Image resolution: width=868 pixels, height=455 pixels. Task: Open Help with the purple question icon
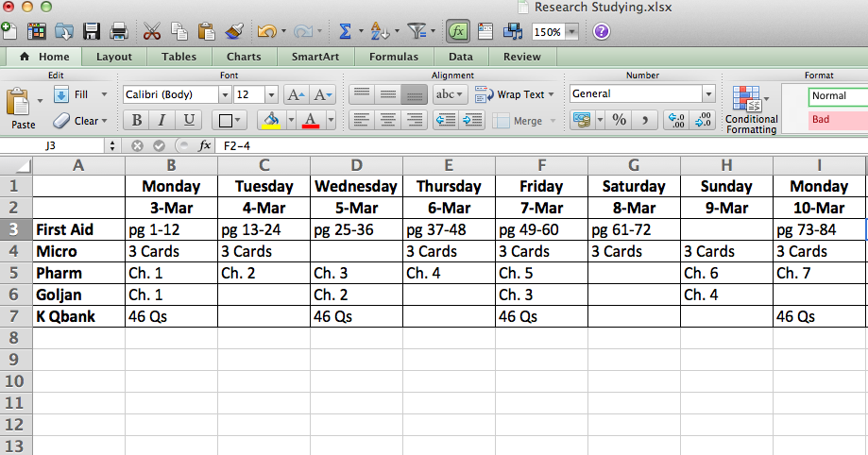(x=601, y=31)
